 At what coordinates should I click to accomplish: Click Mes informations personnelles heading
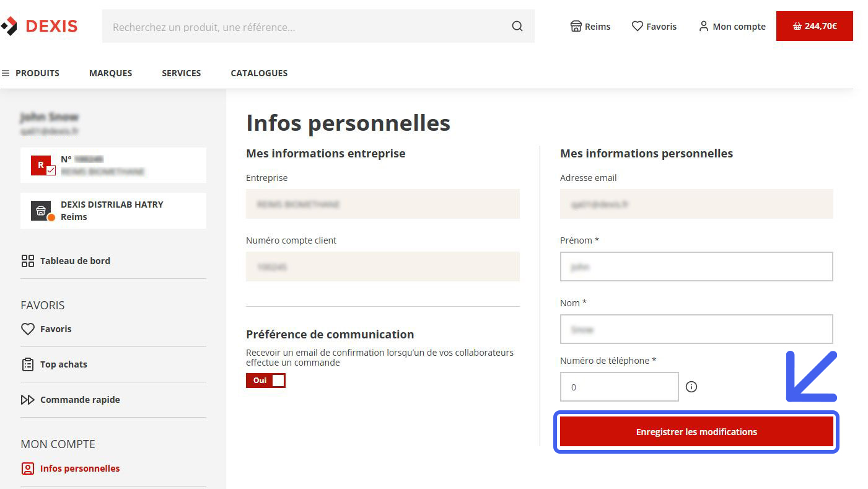click(646, 153)
